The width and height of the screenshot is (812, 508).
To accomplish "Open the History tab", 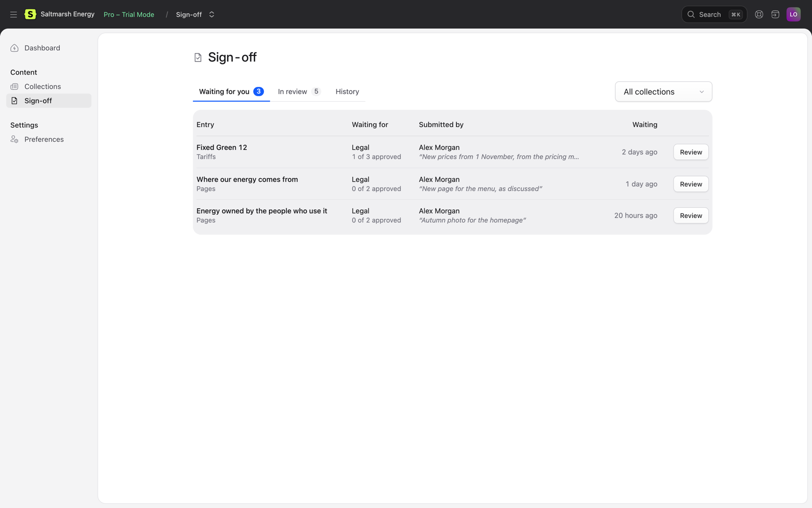I will click(x=347, y=92).
